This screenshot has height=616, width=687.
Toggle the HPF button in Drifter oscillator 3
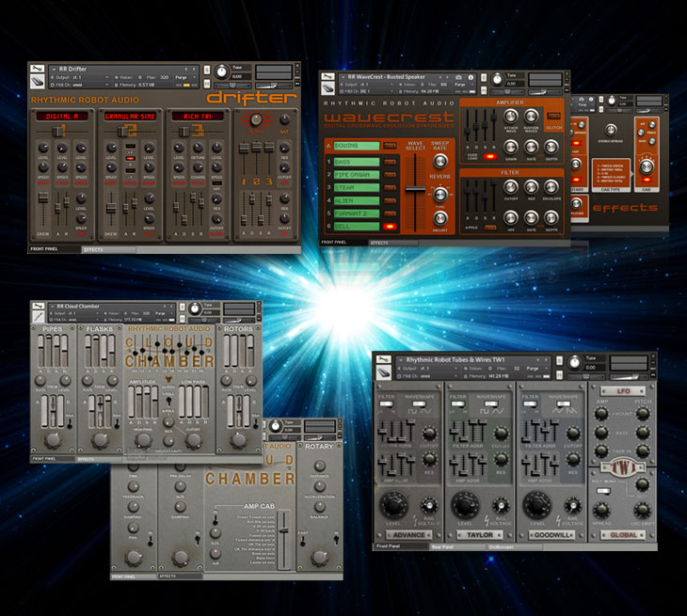pos(216,183)
